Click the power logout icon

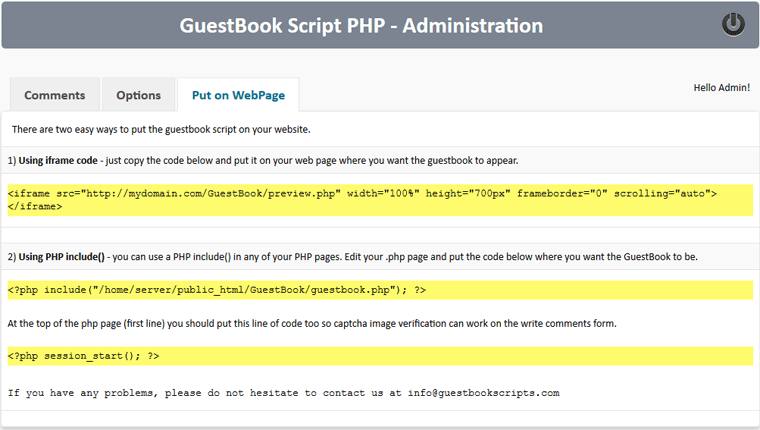[x=733, y=24]
